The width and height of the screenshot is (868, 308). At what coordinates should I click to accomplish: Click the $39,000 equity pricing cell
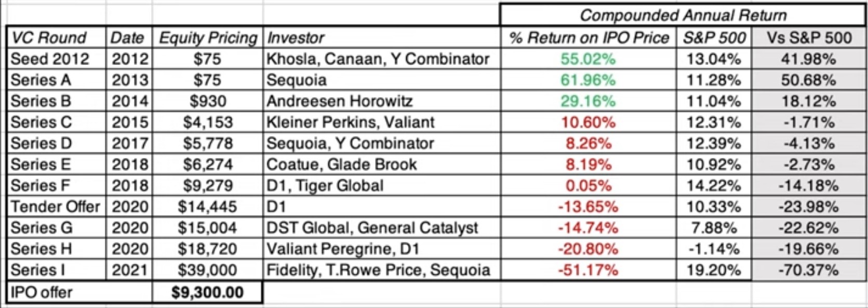(207, 270)
